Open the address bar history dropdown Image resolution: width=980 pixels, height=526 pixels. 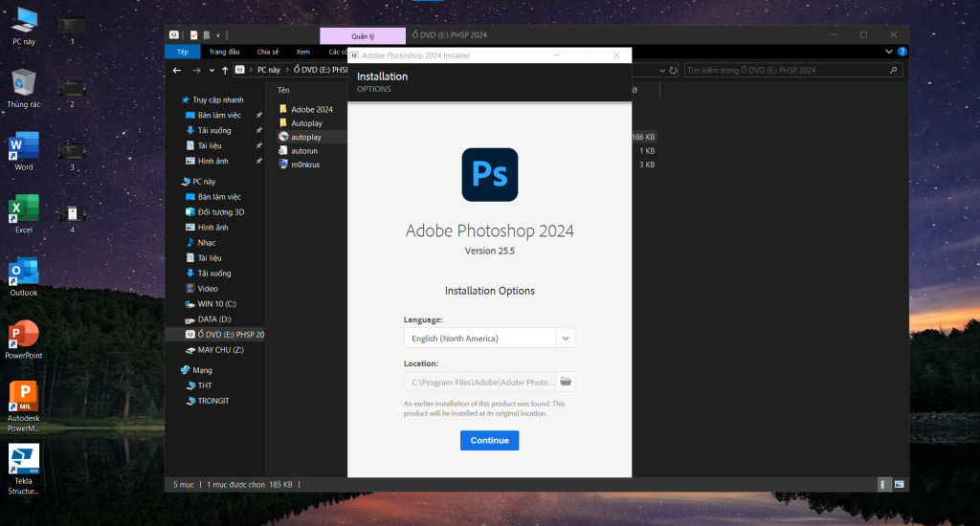(x=662, y=71)
